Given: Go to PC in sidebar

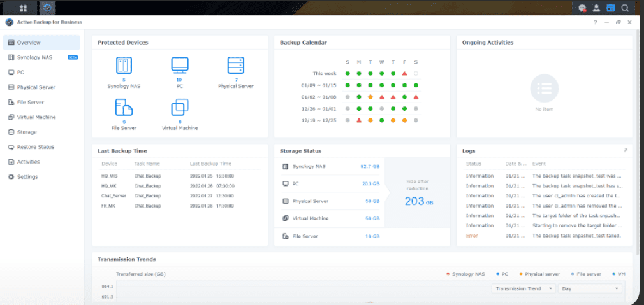Looking at the screenshot, I should 41,72.
